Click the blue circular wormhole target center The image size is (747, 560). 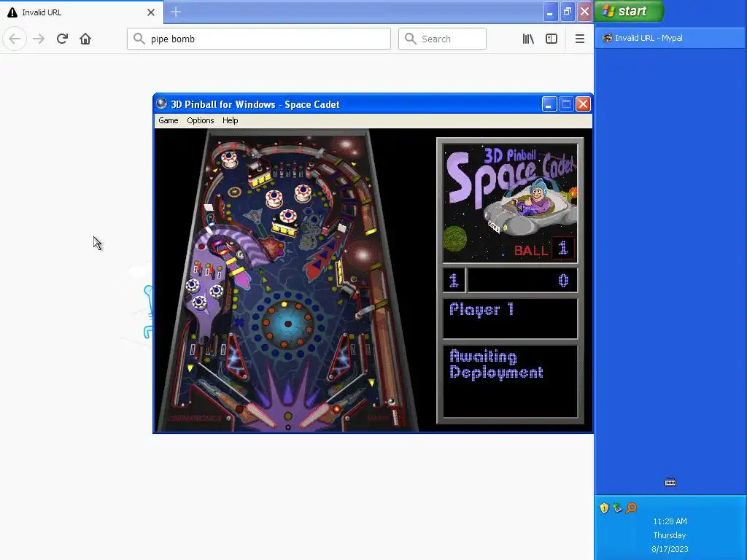287,324
